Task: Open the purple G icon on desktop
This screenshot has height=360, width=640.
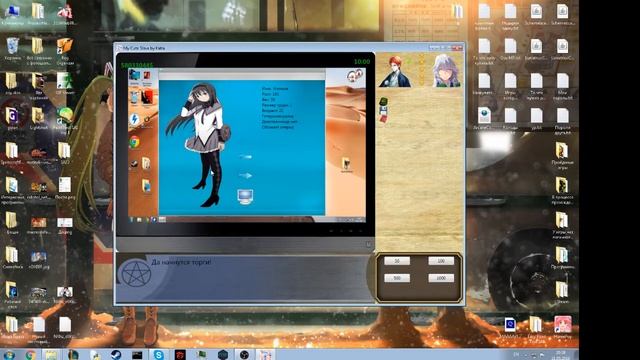Action: [12, 116]
